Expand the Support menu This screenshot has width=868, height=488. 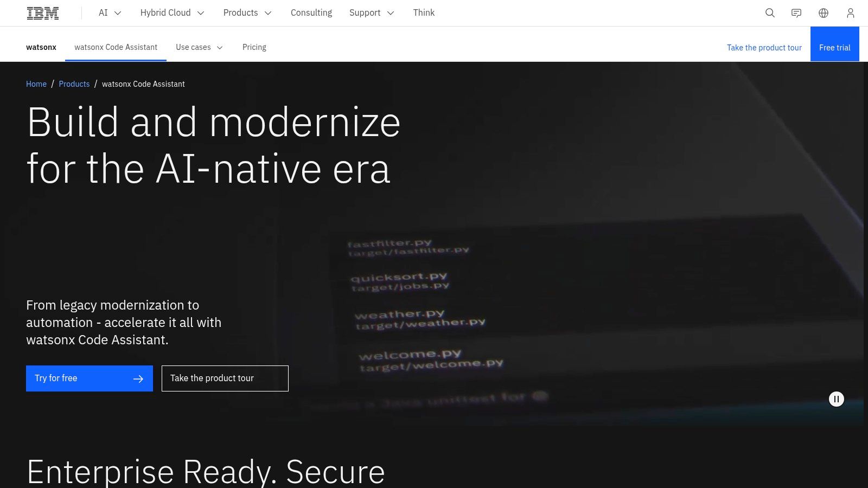tap(372, 13)
